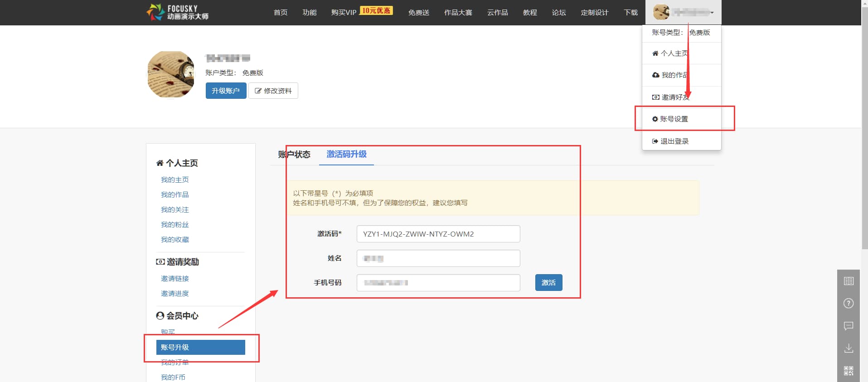Click the book icon in the floating toolbar

point(849,281)
